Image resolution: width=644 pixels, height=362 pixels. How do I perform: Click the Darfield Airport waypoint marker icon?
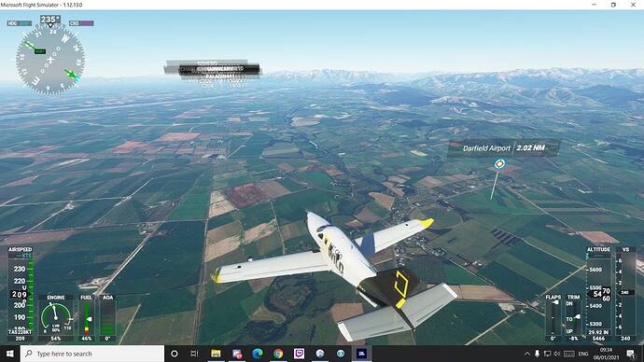pos(499,164)
